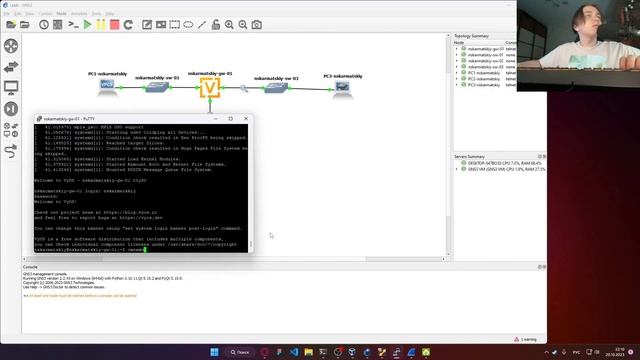This screenshot has width=640, height=360.
Task: Expand sw-02 node in Topology Summary
Action: (x=457, y=61)
